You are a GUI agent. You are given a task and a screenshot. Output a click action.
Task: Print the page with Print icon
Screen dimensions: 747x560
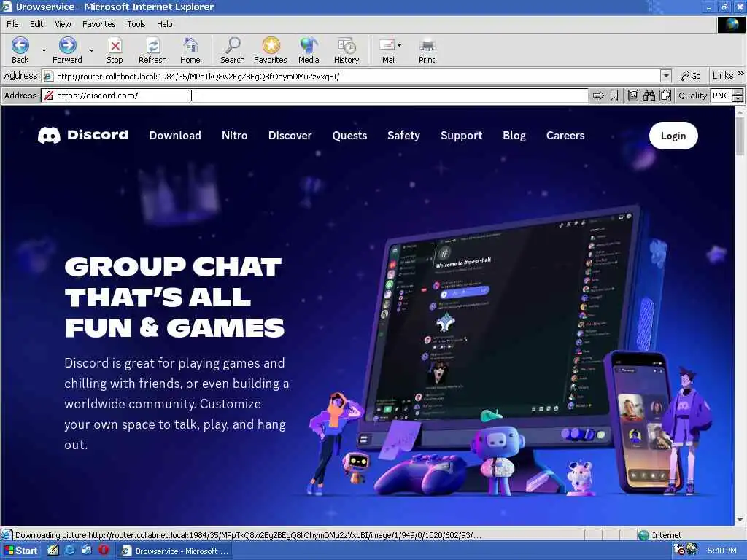pos(426,50)
